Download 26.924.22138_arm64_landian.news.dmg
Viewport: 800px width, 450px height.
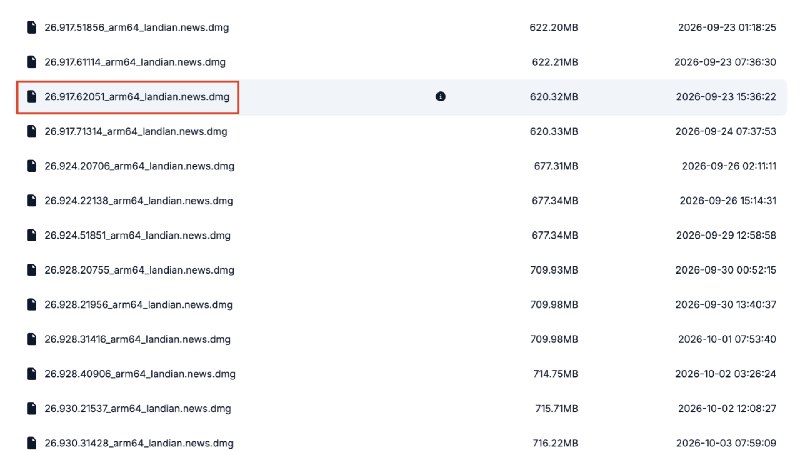(139, 201)
